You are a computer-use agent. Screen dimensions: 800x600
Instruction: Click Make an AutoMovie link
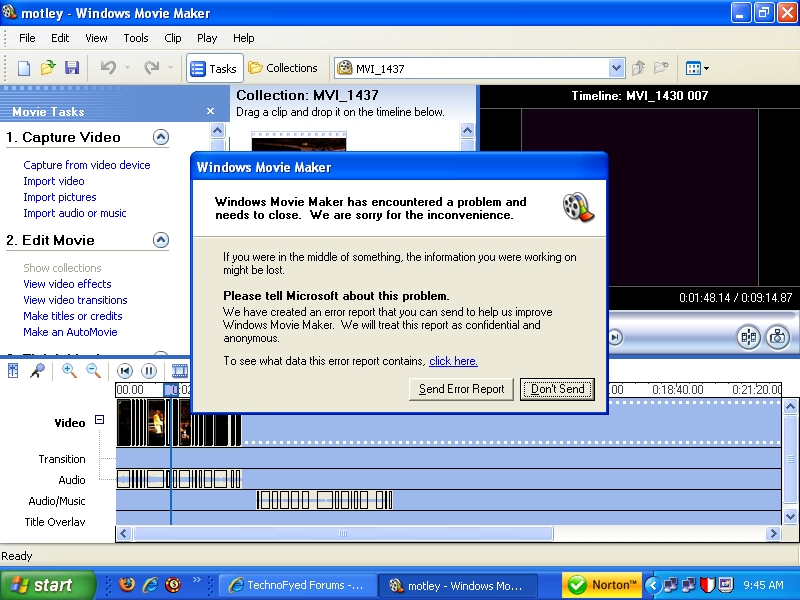pos(70,332)
